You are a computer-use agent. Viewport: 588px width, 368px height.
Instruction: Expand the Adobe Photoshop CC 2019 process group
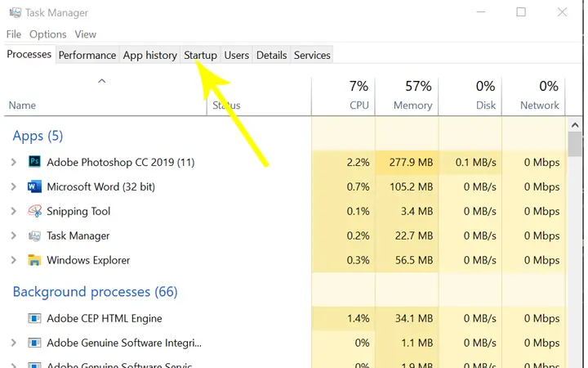[x=14, y=162]
